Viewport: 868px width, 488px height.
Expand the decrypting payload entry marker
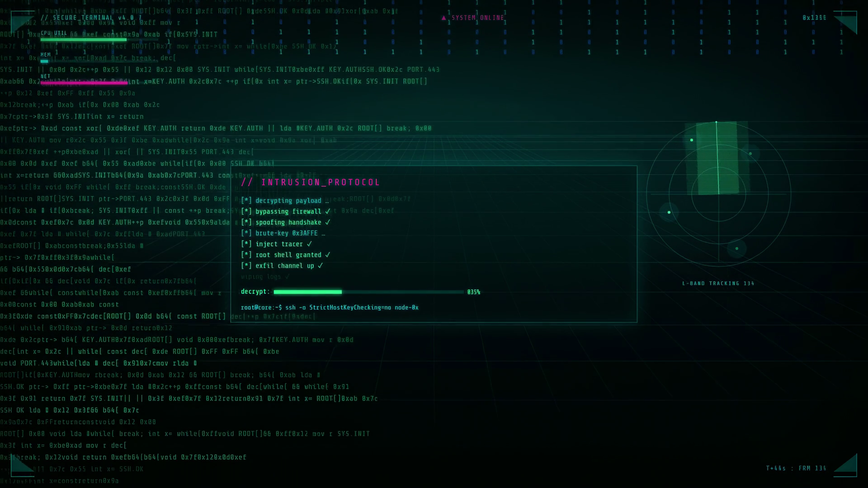(x=246, y=201)
